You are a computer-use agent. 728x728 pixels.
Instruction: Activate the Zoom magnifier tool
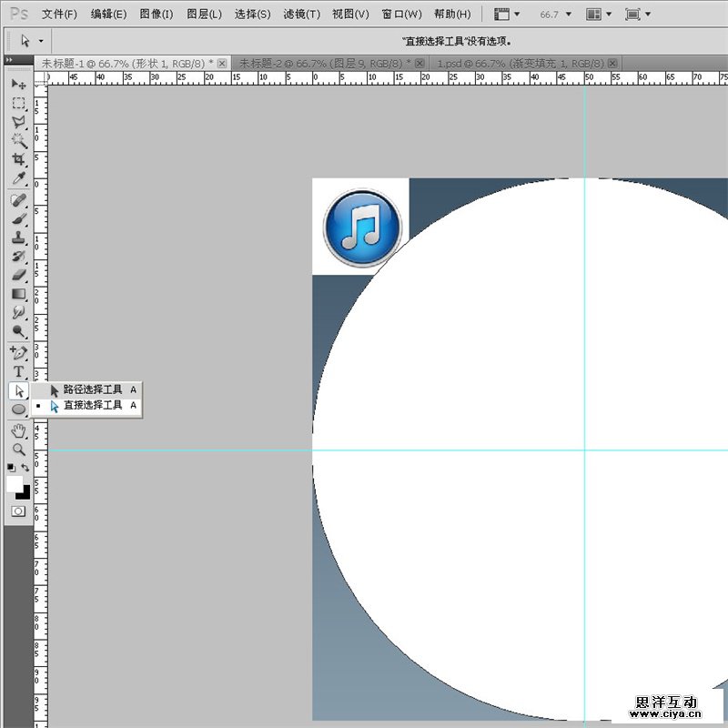(x=18, y=449)
